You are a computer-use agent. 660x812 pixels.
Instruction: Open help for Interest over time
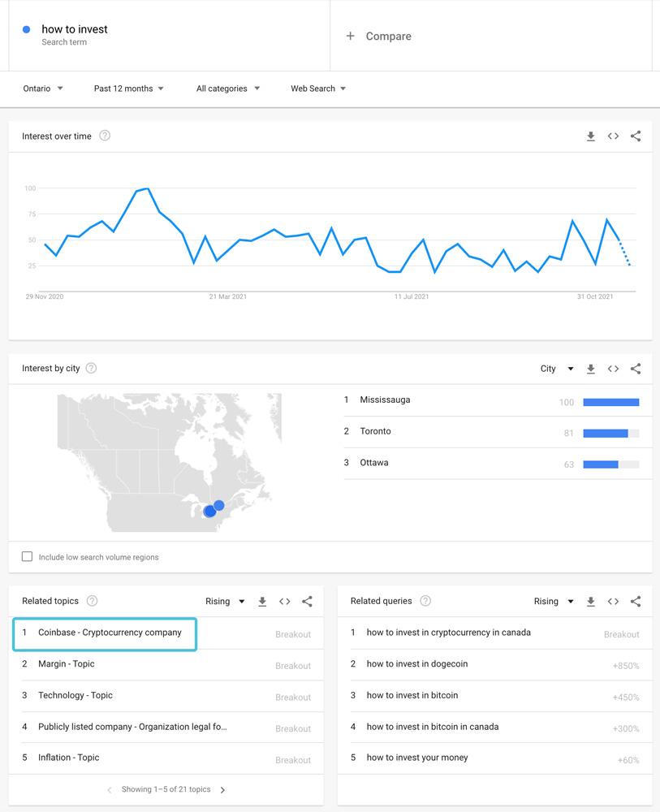coord(105,136)
